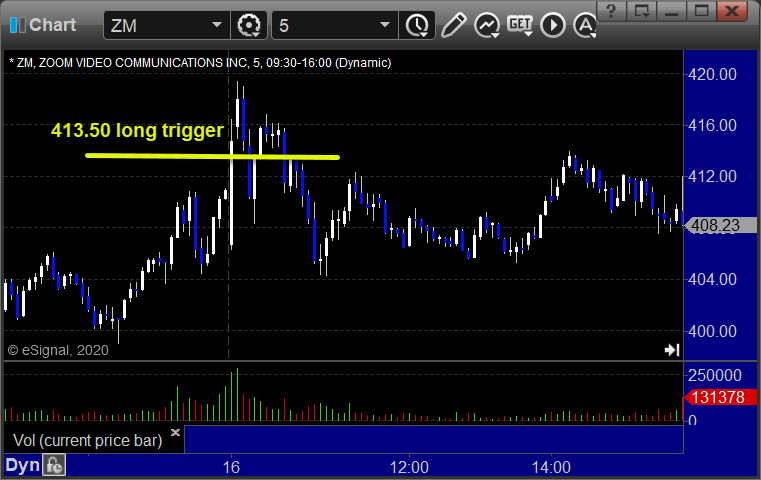Start bar replay with the play icon
The image size is (761, 480).
pos(553,25)
